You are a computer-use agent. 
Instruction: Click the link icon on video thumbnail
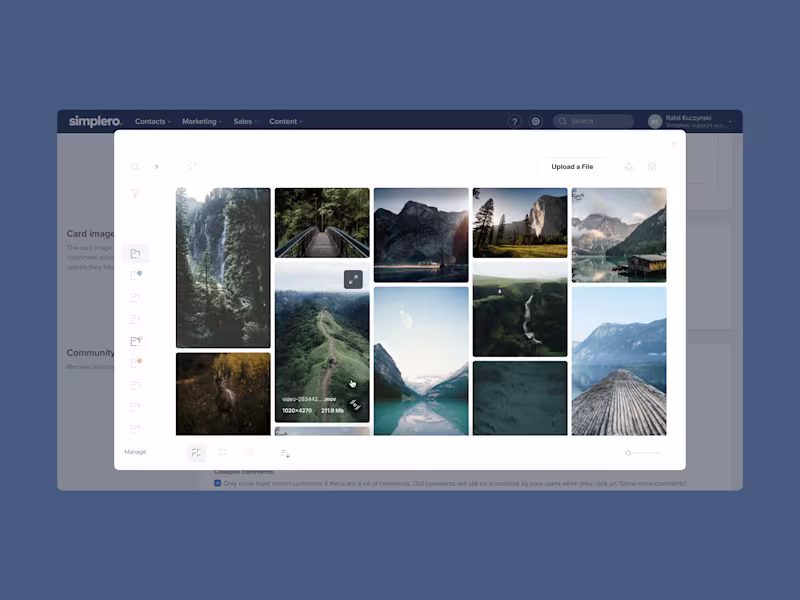[355, 405]
